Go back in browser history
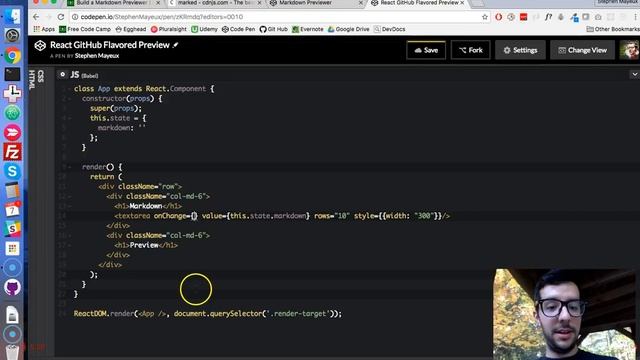 (36, 17)
